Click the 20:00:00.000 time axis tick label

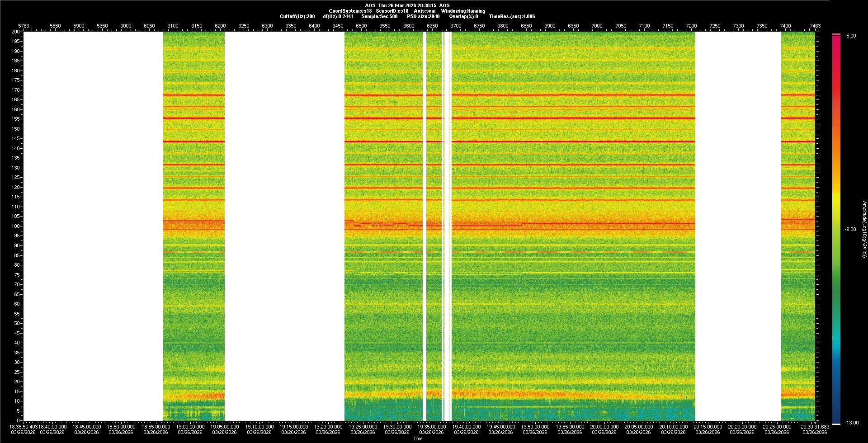coord(604,427)
